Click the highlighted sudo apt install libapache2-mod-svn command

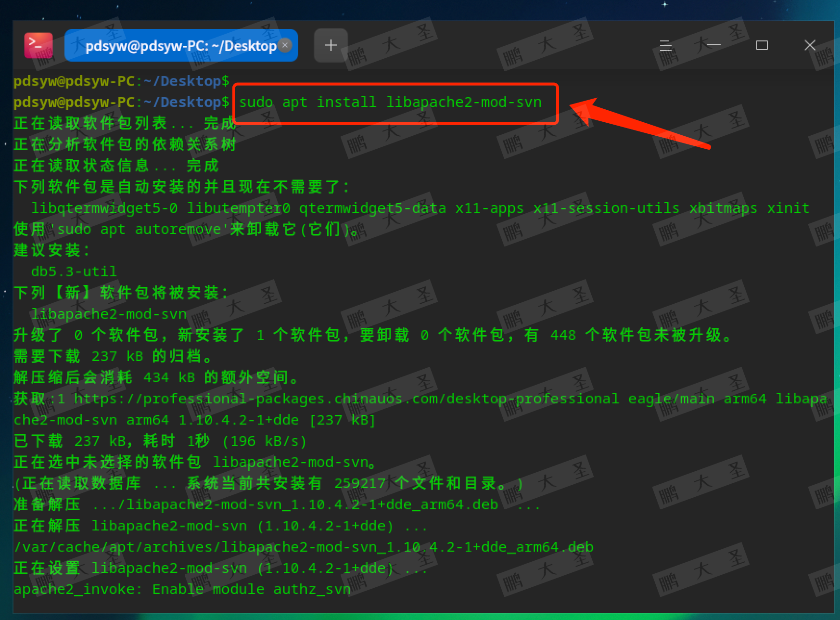coord(391,102)
